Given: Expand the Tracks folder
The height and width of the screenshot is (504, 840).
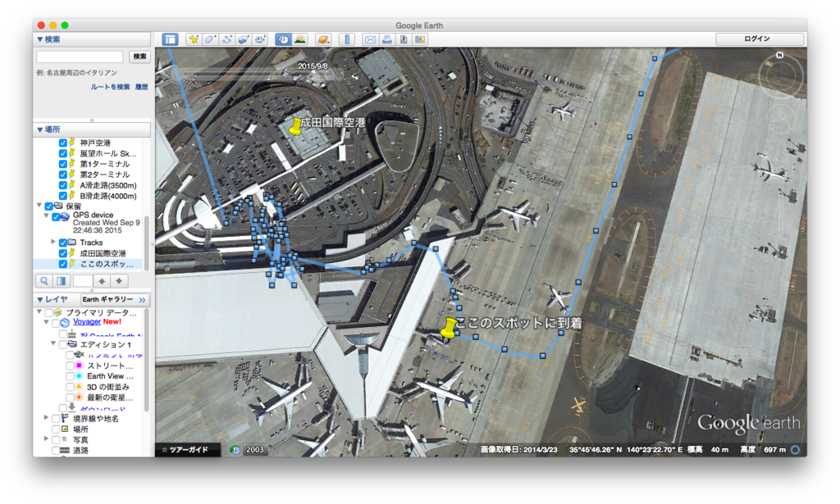Looking at the screenshot, I should pyautogui.click(x=53, y=242).
